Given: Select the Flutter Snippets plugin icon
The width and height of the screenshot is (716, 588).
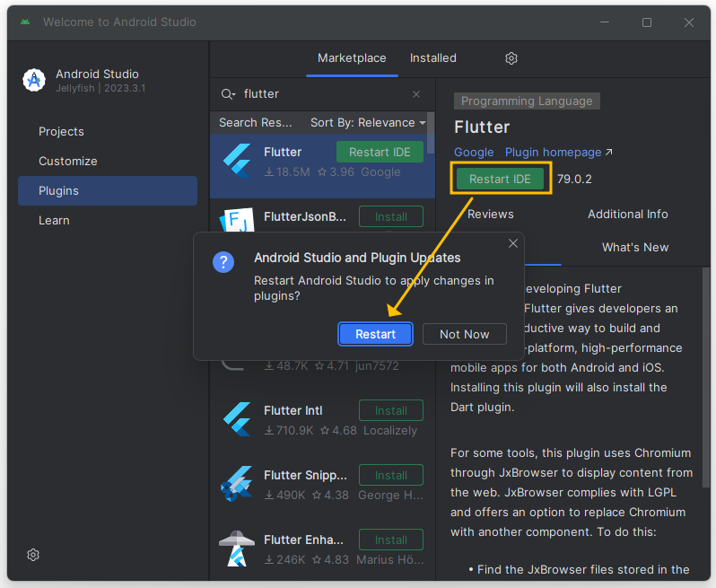Looking at the screenshot, I should (x=237, y=484).
